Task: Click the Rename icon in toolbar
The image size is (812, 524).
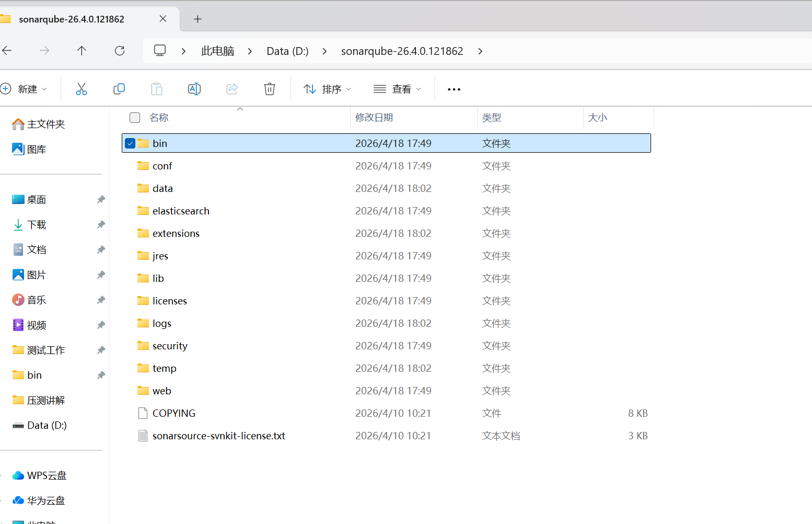Action: (194, 89)
